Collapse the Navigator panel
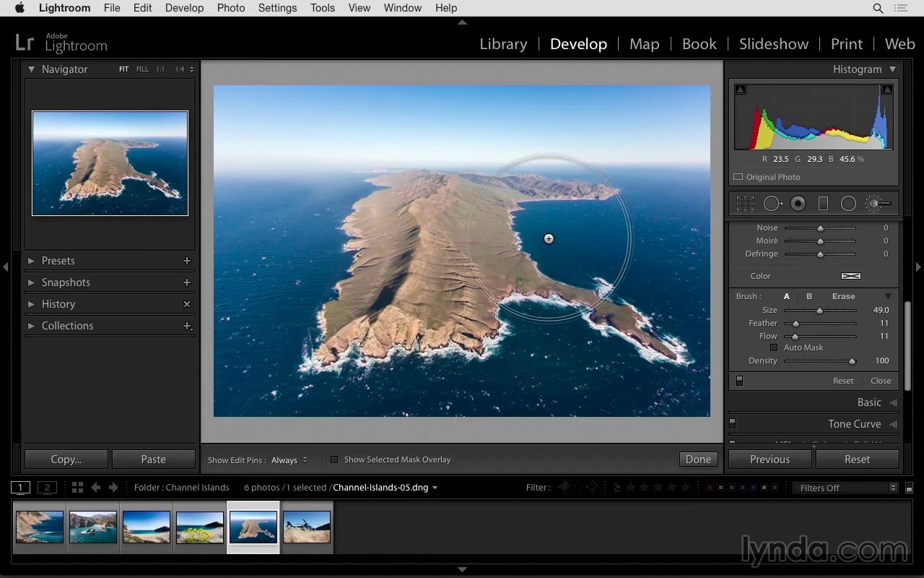The width and height of the screenshot is (924, 578). pyautogui.click(x=31, y=69)
